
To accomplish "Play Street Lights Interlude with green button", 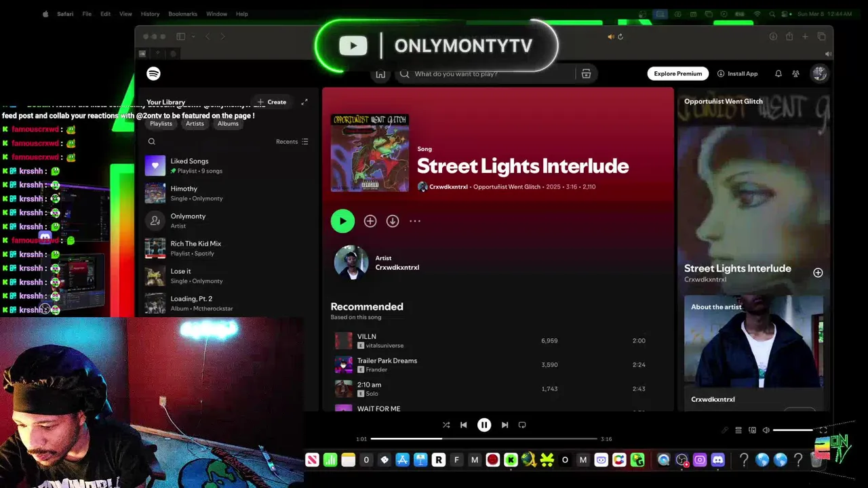I will [342, 221].
